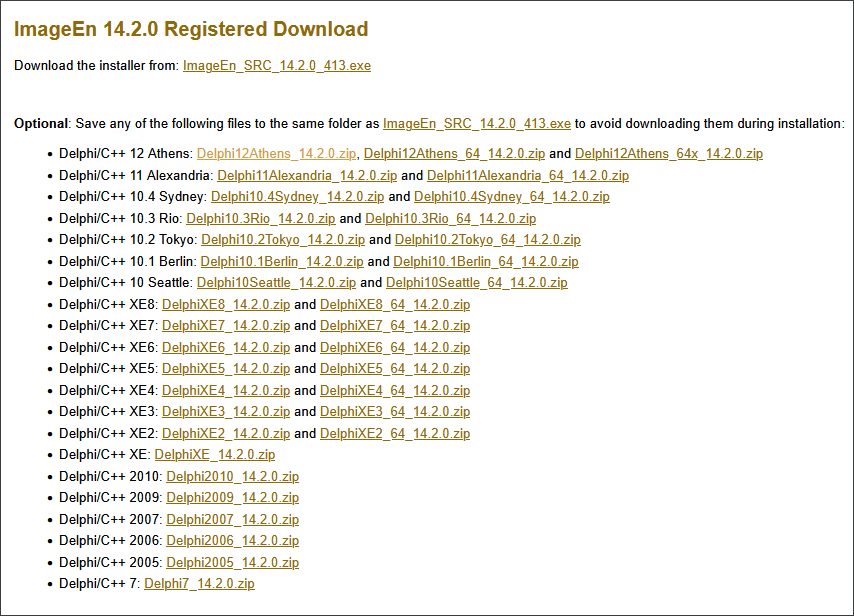Download DelphiXE5_14.2.0.zip
Image resolution: width=854 pixels, height=616 pixels.
click(x=225, y=369)
